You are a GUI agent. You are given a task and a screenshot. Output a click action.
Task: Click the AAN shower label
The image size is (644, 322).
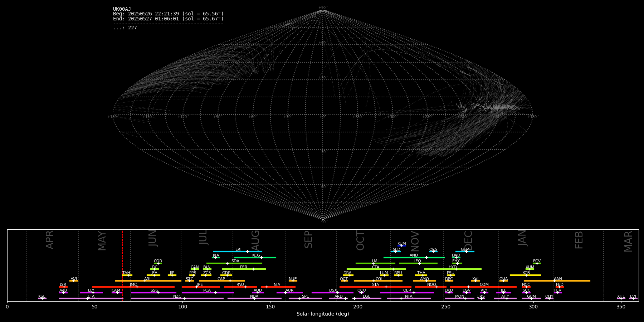coord(558,279)
